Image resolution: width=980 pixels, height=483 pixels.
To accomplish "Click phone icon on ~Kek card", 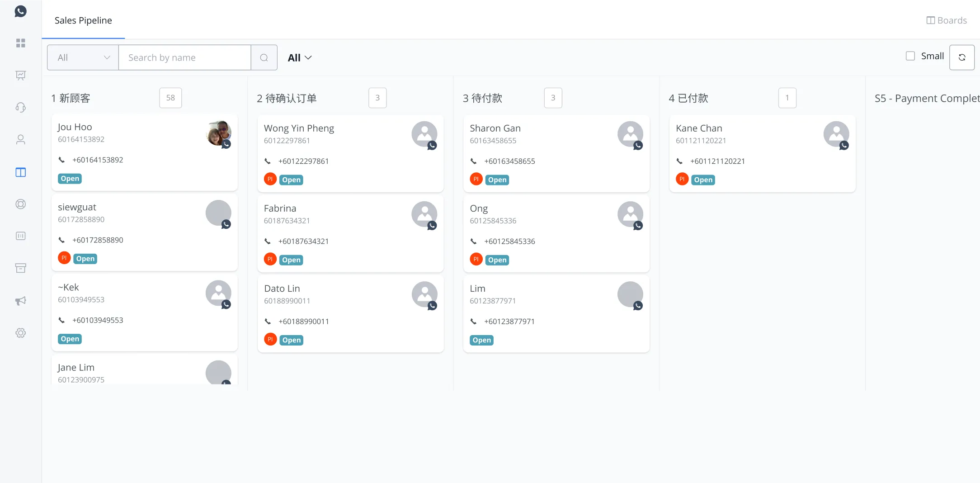I will point(62,320).
